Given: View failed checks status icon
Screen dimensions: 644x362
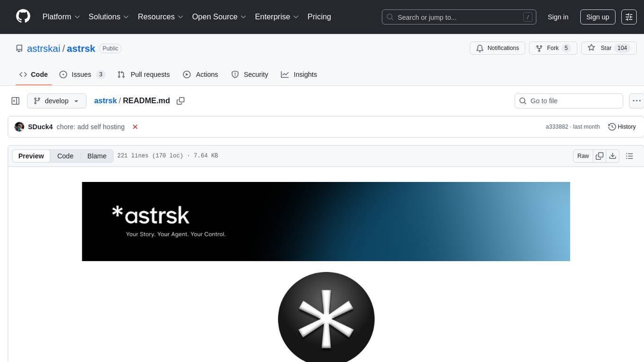Looking at the screenshot, I should (135, 127).
